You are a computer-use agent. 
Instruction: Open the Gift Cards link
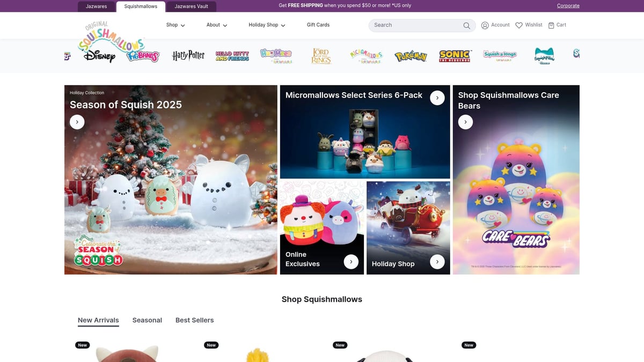[x=318, y=25]
